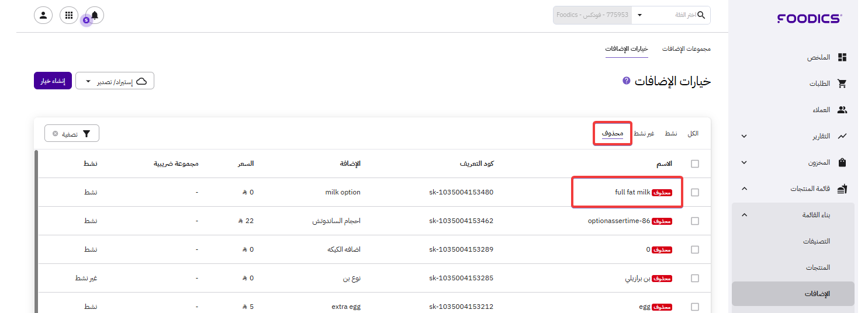This screenshot has width=868, height=313.
Task: Open the user profile icon
Action: tap(43, 15)
